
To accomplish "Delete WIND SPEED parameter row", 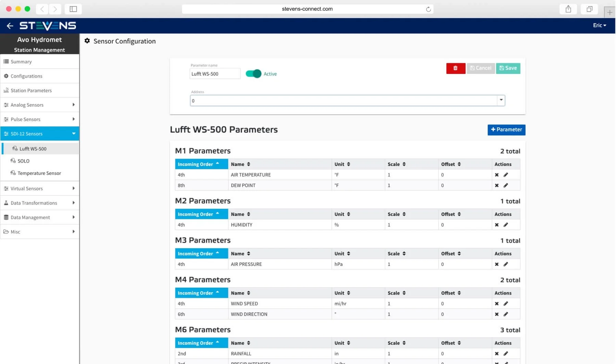I will [x=497, y=303].
